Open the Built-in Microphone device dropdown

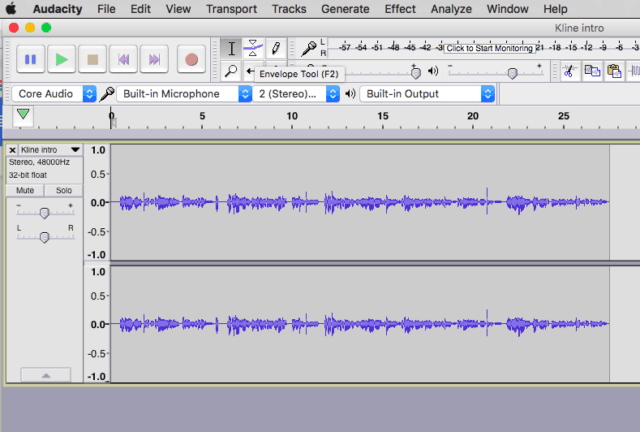tap(184, 94)
